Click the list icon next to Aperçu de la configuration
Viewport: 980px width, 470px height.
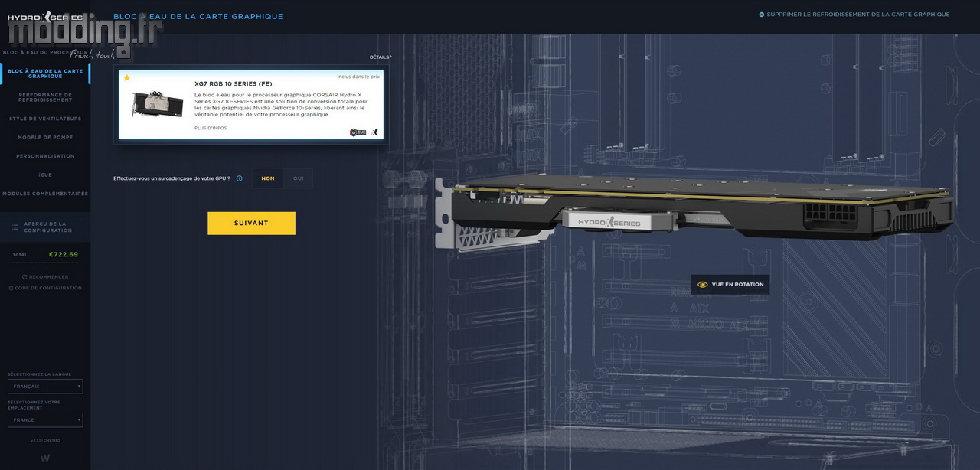(15, 227)
